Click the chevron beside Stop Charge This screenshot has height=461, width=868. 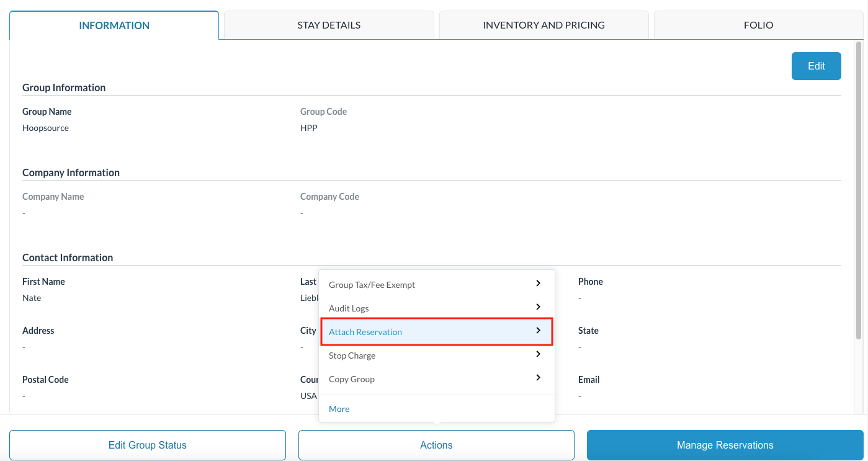pos(538,354)
